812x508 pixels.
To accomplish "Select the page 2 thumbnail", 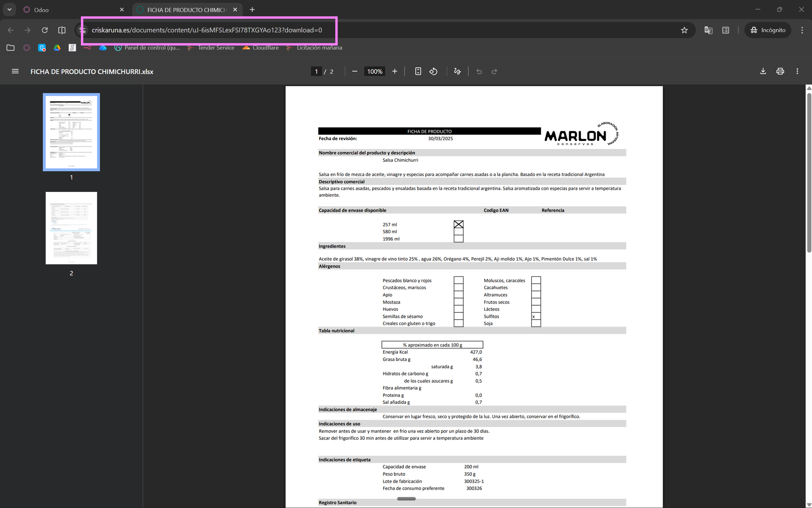I will tap(71, 228).
